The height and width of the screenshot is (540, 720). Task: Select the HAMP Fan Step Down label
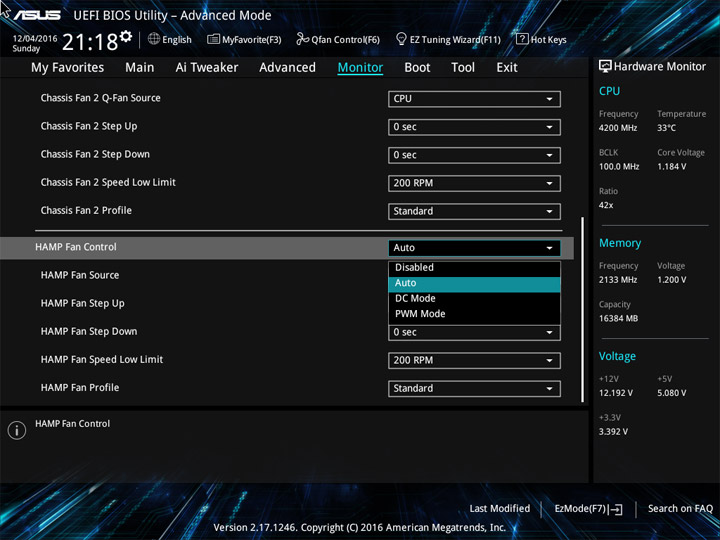[89, 332]
